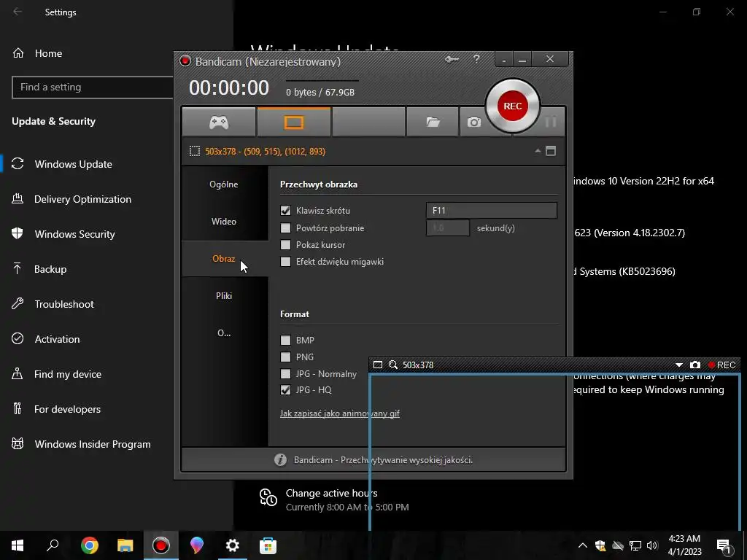Screen dimensions: 747x560
Task: Click the repeat seconds value field
Action: click(447, 227)
